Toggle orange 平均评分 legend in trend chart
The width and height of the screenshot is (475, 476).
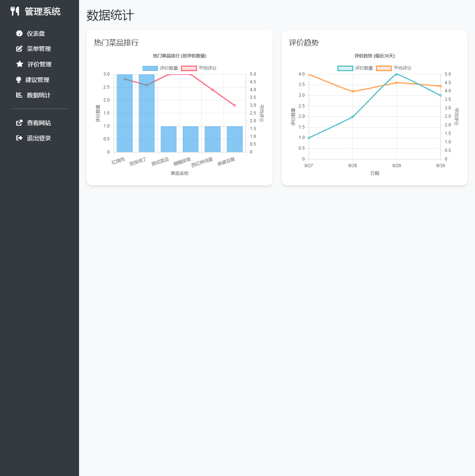394,68
